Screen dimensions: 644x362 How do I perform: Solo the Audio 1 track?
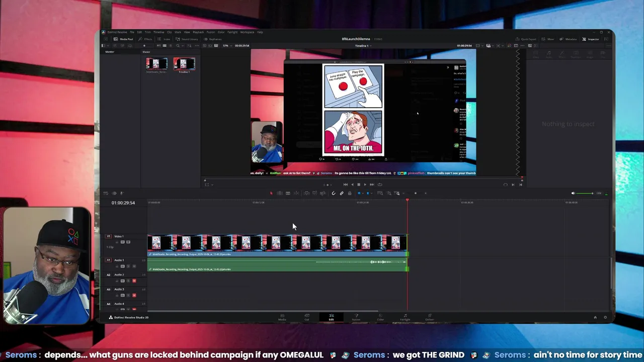tap(128, 266)
